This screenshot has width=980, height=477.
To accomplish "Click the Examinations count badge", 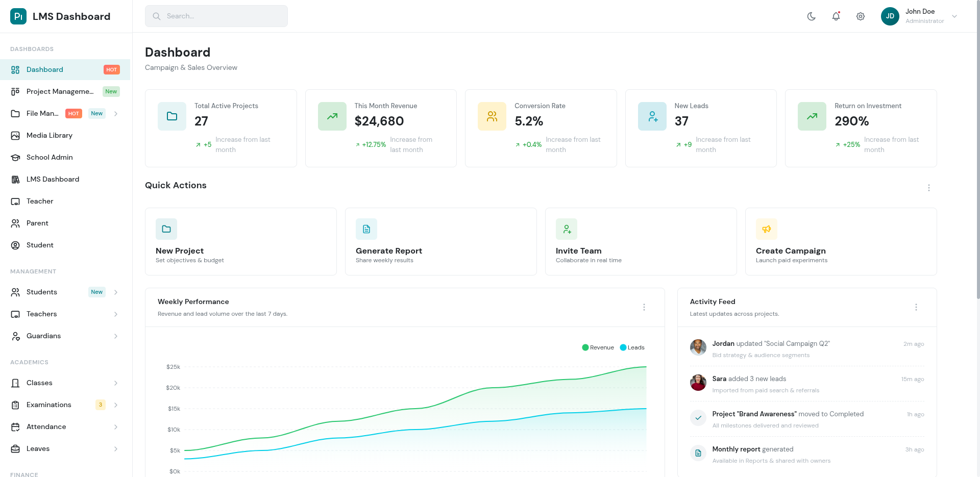I will (100, 405).
